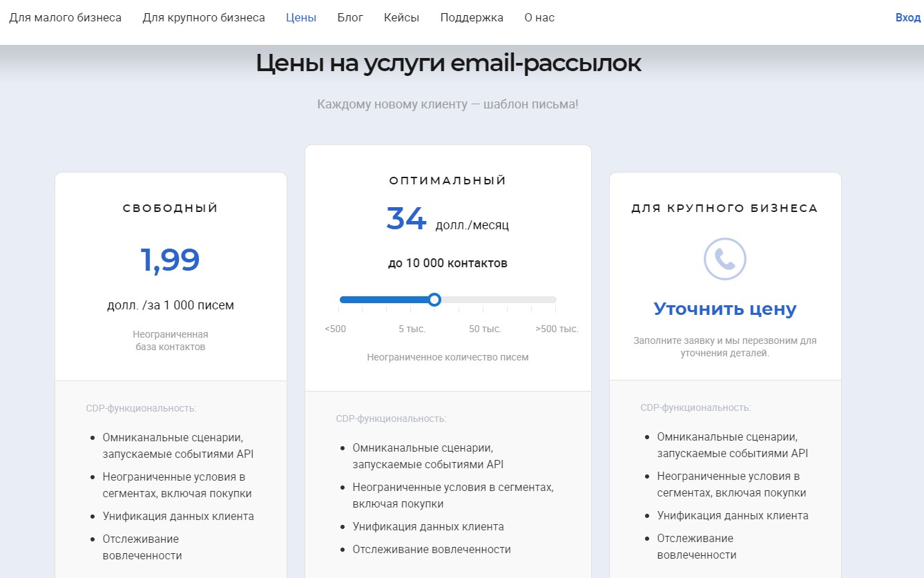Click "Заполните заявку и мы перезвоним" description text
This screenshot has height=578, width=924.
click(x=724, y=347)
